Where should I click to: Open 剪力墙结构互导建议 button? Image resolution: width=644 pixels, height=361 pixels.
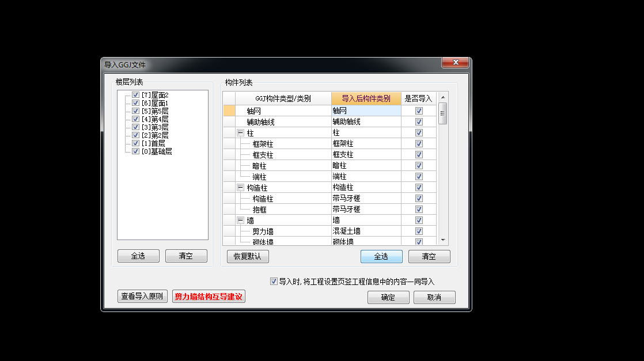(209, 297)
